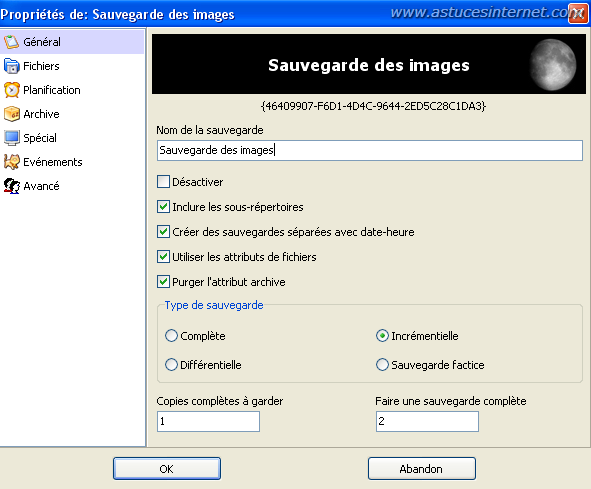Enable the Désactiver checkbox
Viewport: 591px width, 489px height.
point(163,182)
